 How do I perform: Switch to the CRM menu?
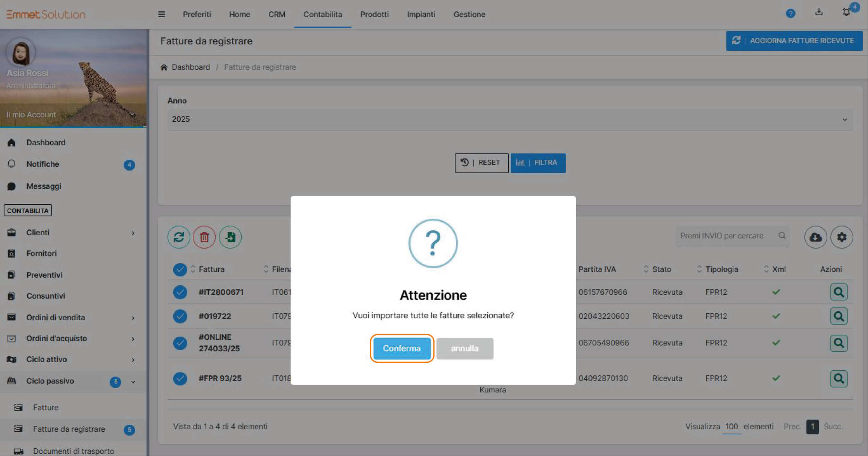(x=277, y=14)
